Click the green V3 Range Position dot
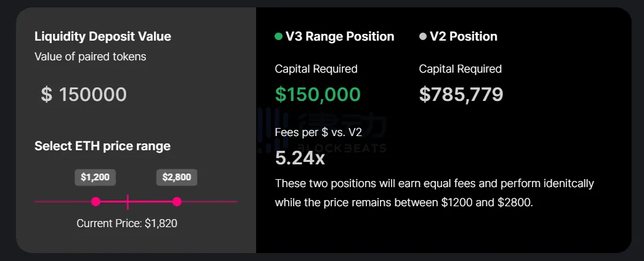Image resolution: width=644 pixels, height=261 pixels. [x=278, y=37]
